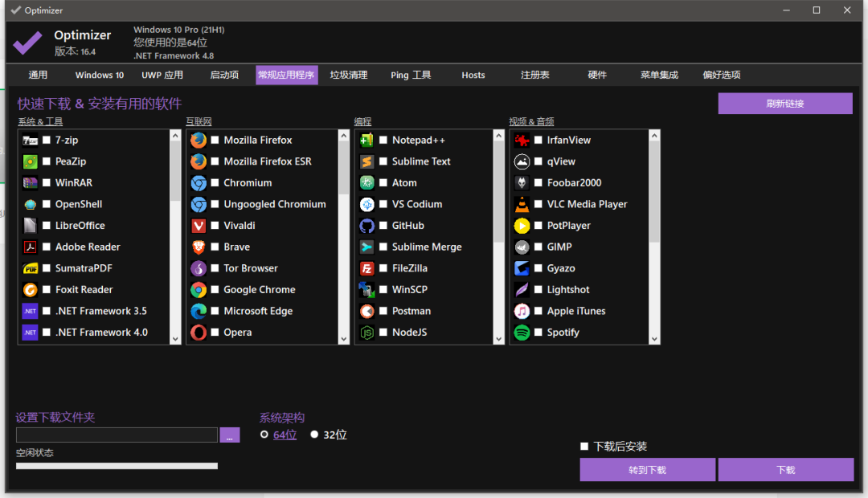Click the Notepad++ icon
Viewport: 868px width, 498px height.
pyautogui.click(x=367, y=141)
